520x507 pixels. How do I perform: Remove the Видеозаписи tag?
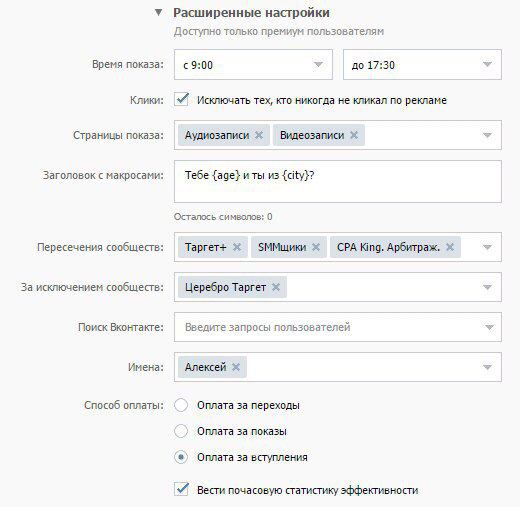point(354,135)
